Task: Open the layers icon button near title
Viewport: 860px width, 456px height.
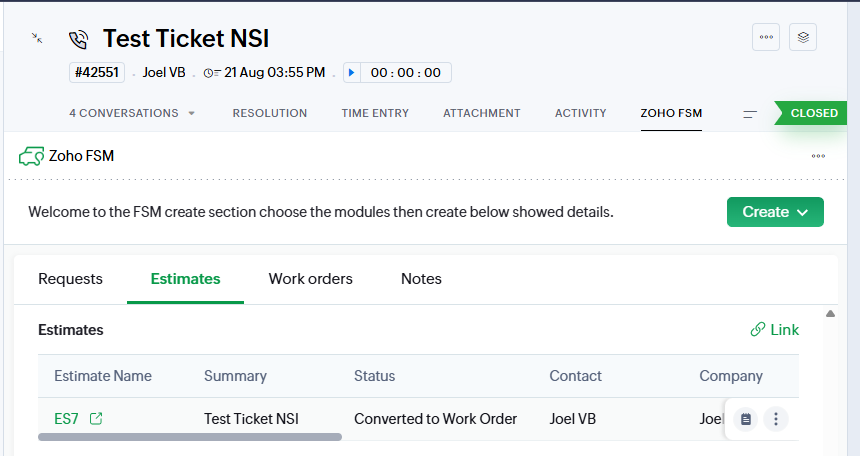Action: click(x=803, y=37)
